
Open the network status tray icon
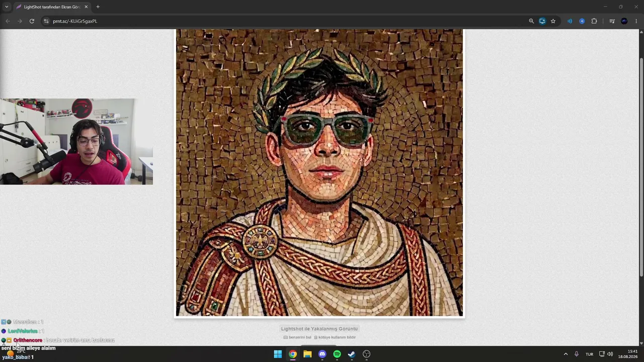pyautogui.click(x=602, y=354)
